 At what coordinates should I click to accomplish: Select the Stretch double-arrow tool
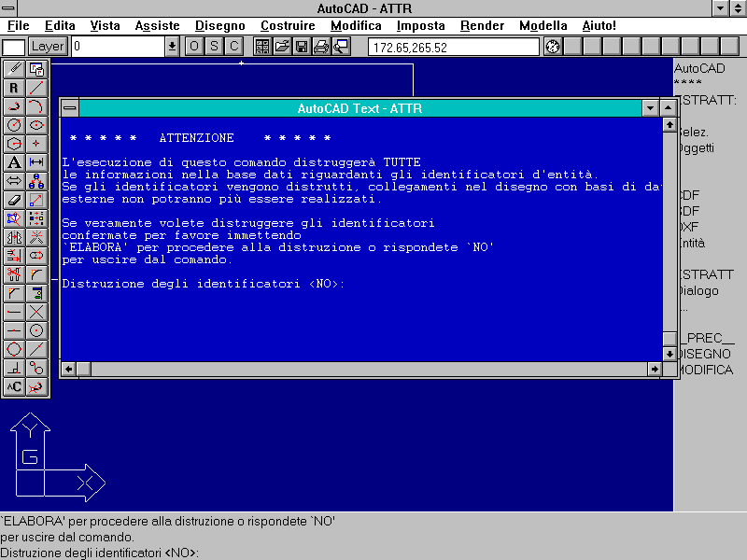click(14, 181)
